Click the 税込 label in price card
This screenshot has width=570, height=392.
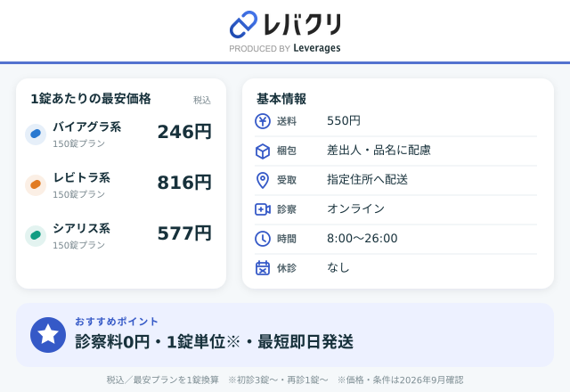(202, 101)
